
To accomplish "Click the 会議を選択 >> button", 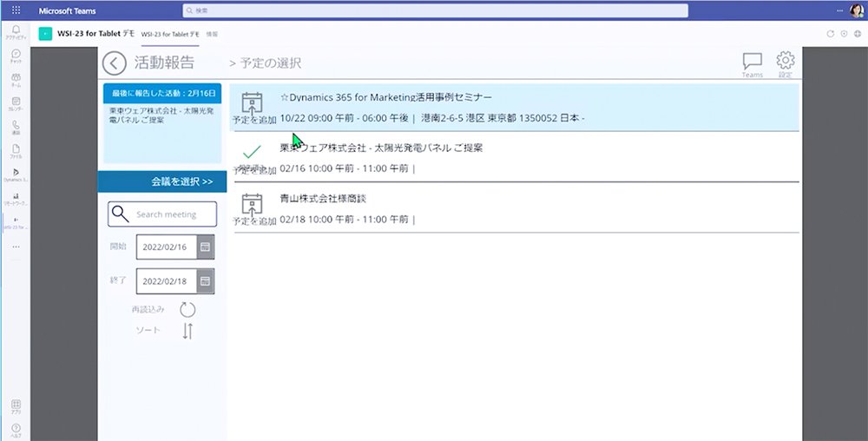I will coord(162,181).
